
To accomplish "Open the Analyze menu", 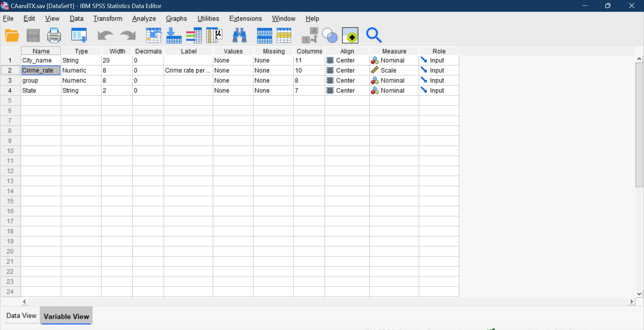I will pyautogui.click(x=144, y=18).
